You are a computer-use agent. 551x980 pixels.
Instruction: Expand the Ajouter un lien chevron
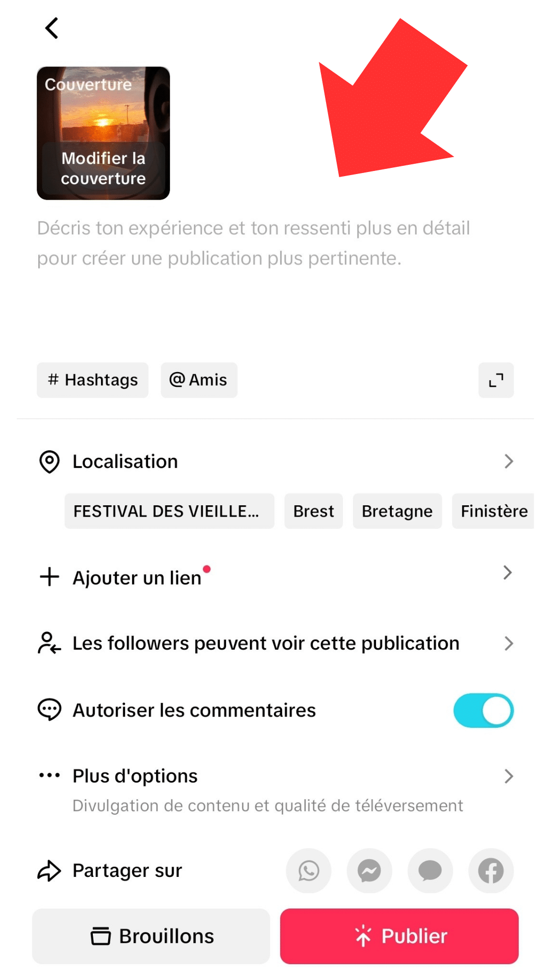pyautogui.click(x=507, y=573)
